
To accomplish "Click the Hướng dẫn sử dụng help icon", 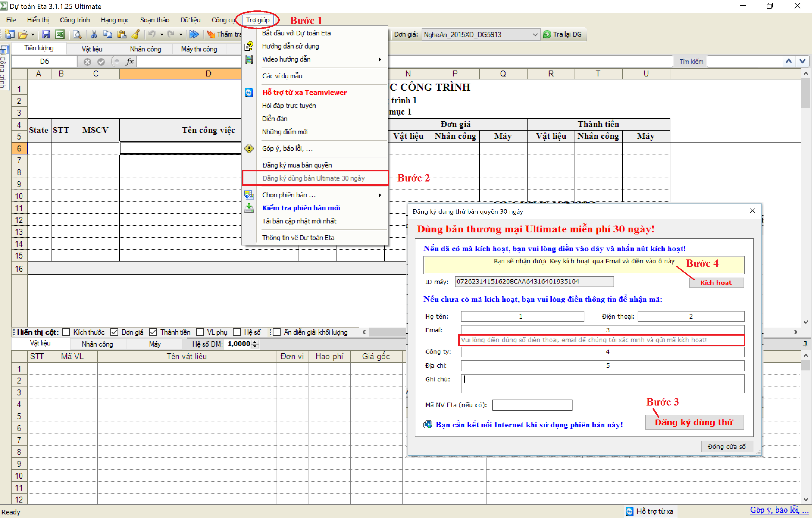I will pyautogui.click(x=249, y=46).
